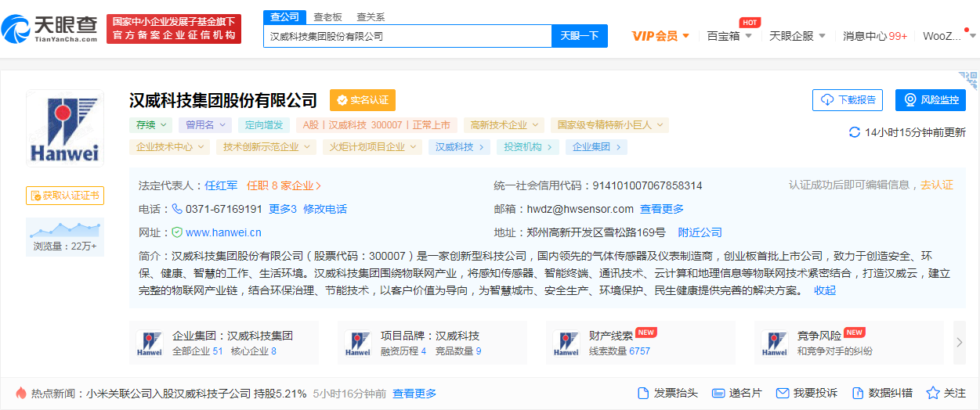Open 发票抬头 invoice header
The height and width of the screenshot is (410, 980).
pyautogui.click(x=667, y=393)
